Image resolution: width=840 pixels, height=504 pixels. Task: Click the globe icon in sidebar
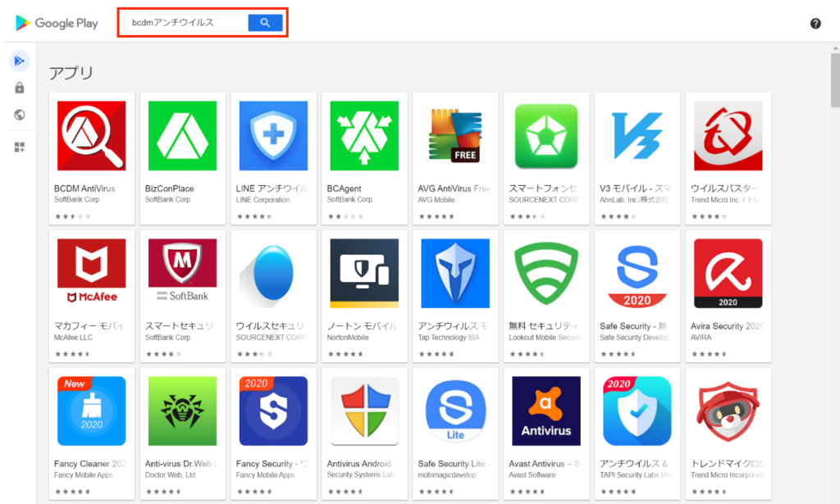click(19, 115)
